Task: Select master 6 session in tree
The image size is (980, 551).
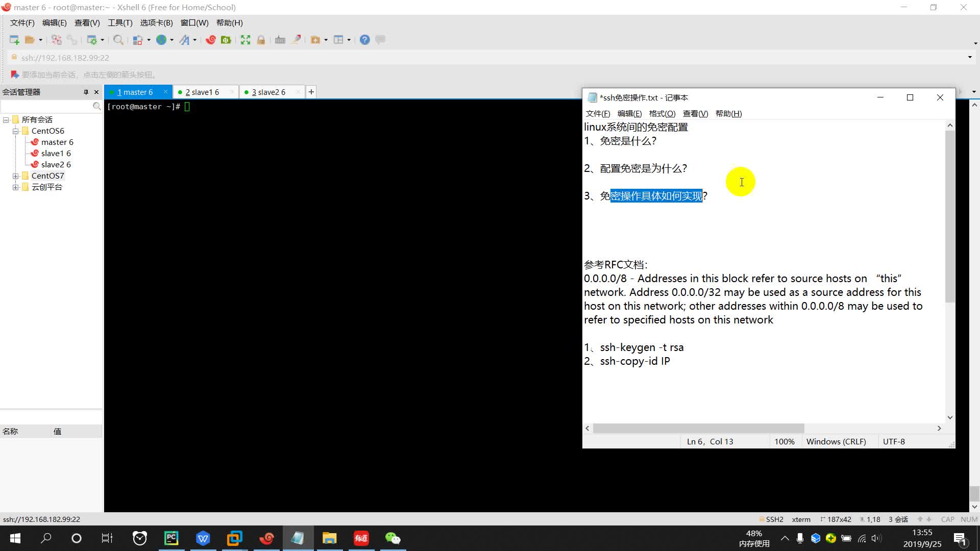Action: (57, 142)
